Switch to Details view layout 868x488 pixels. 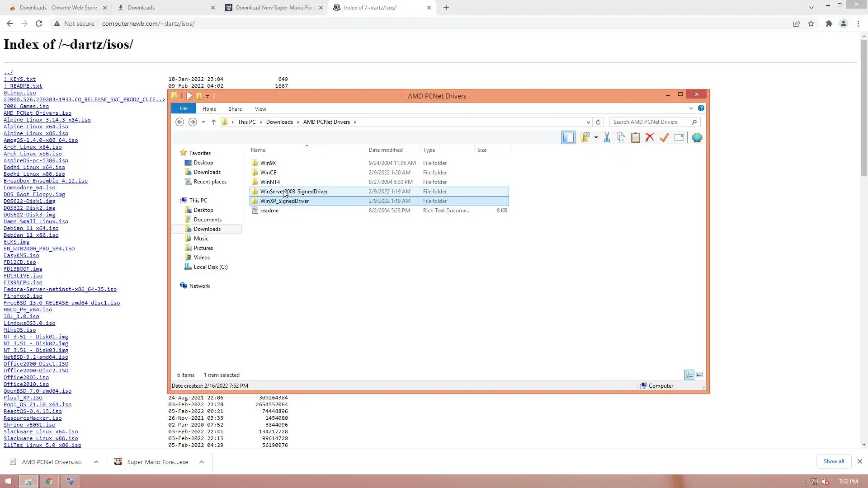(689, 375)
